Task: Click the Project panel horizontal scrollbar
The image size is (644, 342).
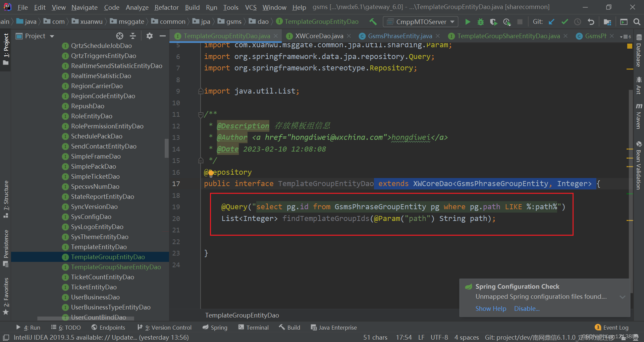Action: click(86, 318)
